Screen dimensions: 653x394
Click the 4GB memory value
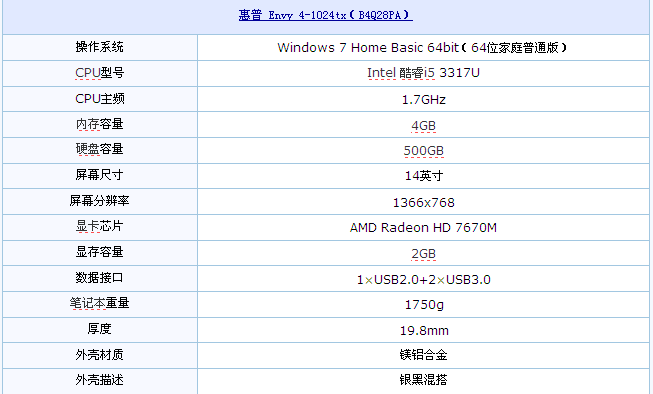(423, 125)
